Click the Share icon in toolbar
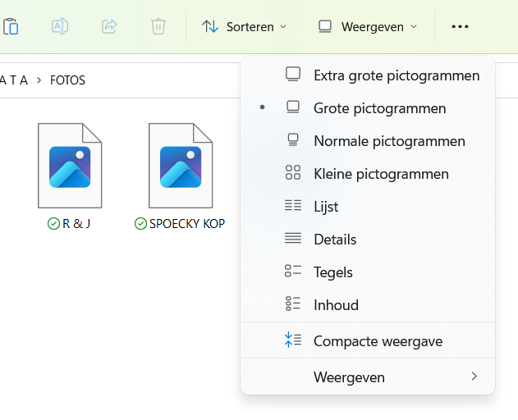The height and width of the screenshot is (420, 518). click(x=109, y=26)
